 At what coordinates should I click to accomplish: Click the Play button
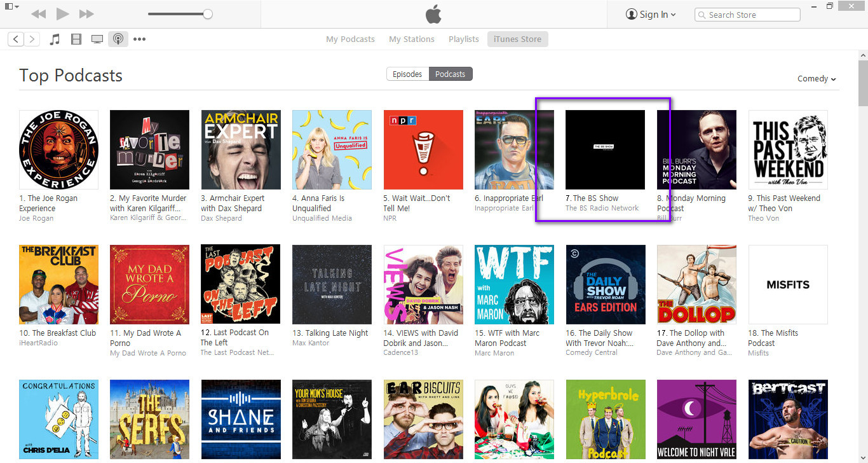coord(62,14)
